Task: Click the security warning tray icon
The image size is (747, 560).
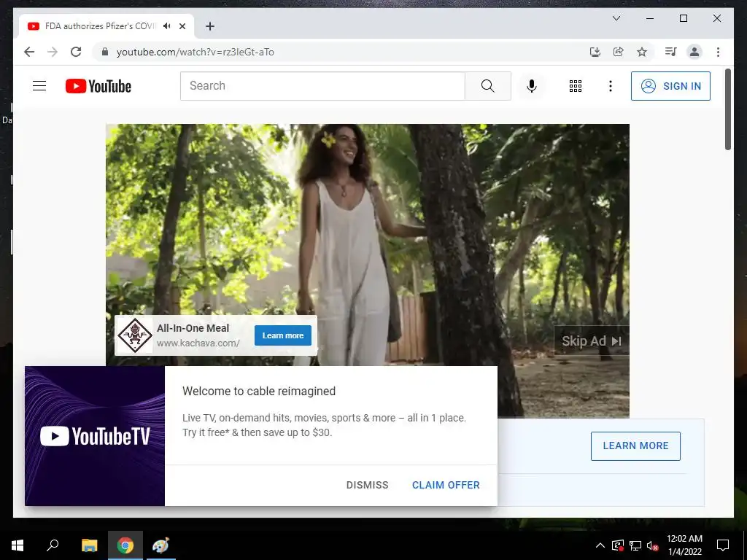Action: pyautogui.click(x=617, y=545)
